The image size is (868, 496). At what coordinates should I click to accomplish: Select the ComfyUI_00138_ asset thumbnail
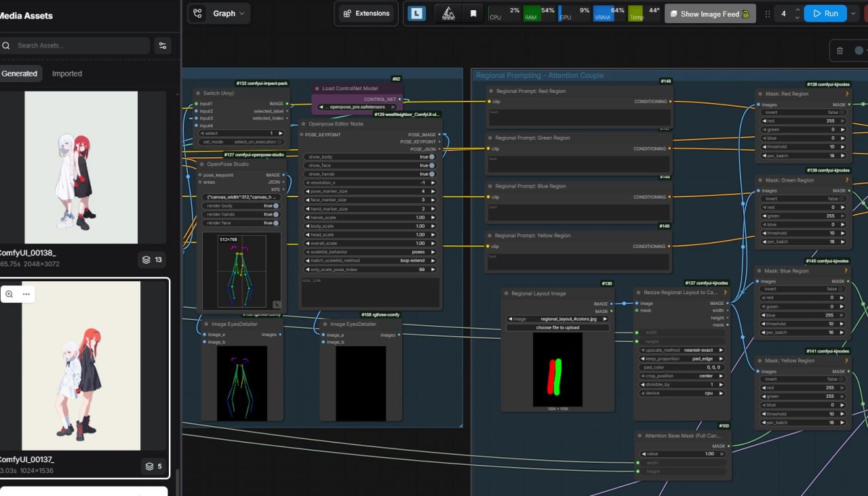81,167
